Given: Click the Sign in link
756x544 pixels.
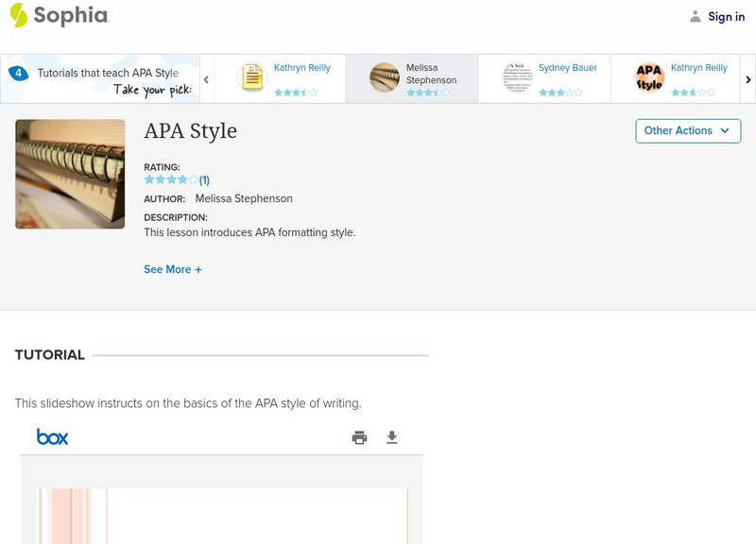Looking at the screenshot, I should click(726, 16).
